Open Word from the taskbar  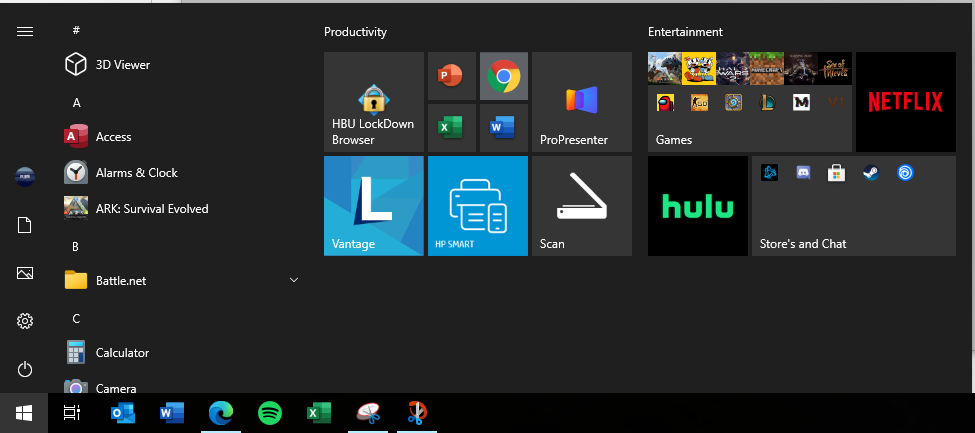(x=172, y=413)
